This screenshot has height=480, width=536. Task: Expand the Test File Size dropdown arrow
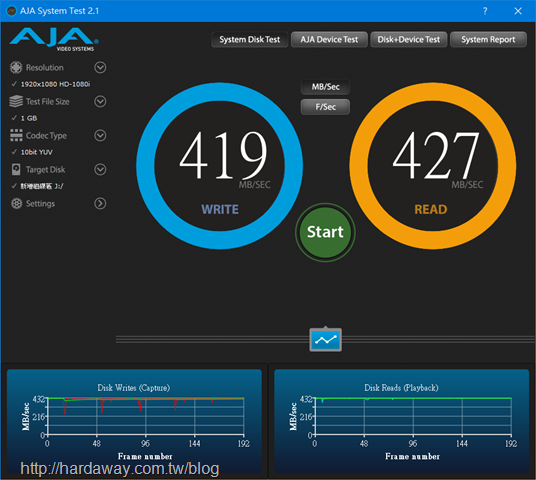point(100,102)
